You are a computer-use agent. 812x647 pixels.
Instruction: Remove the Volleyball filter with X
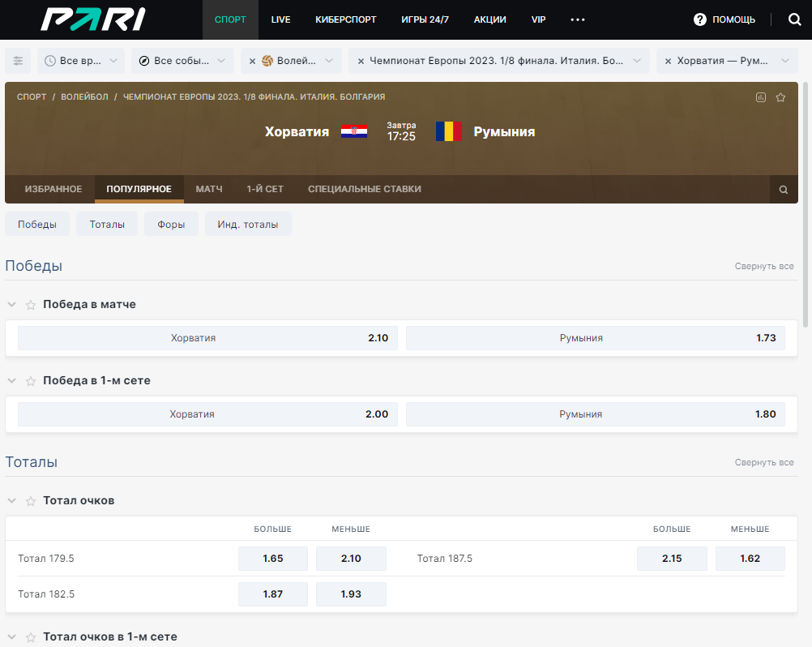pyautogui.click(x=252, y=61)
